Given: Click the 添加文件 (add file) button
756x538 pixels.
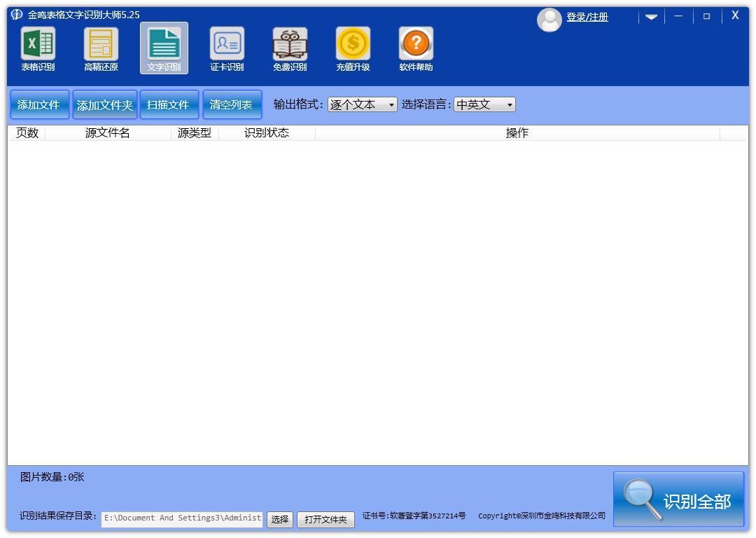Looking at the screenshot, I should [39, 104].
